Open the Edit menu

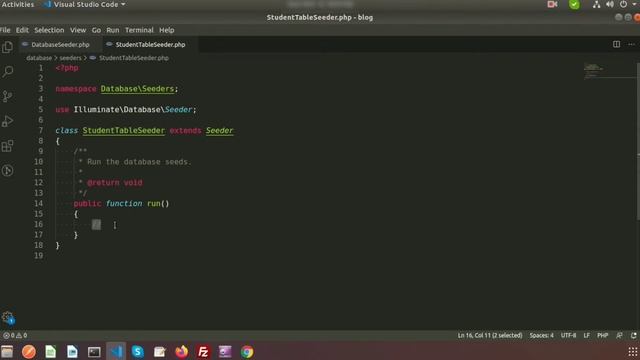tap(22, 30)
